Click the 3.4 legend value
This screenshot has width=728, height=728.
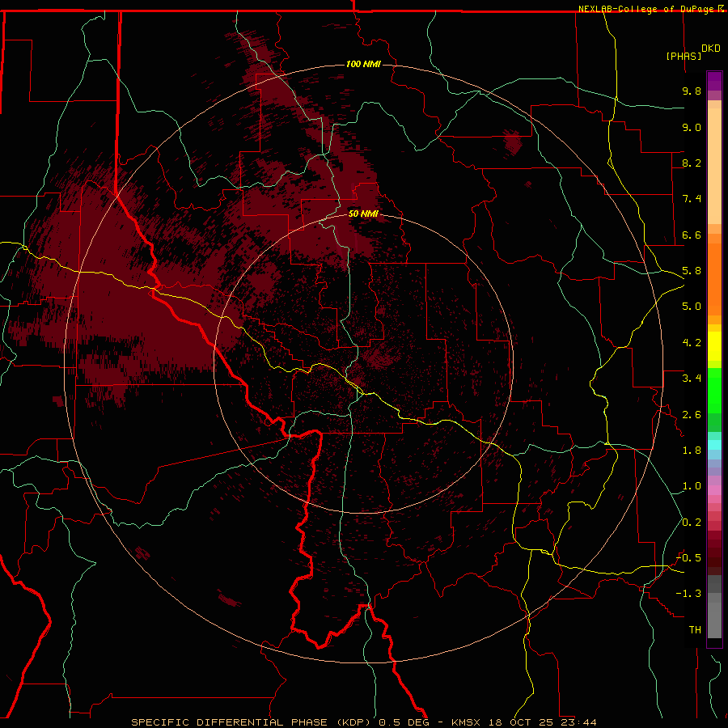[x=692, y=379]
